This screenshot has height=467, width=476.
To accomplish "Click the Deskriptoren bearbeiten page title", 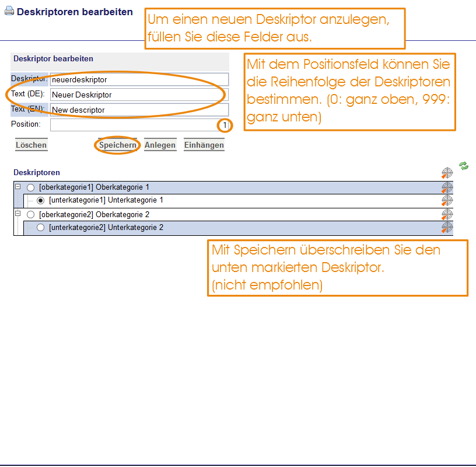I will pos(75,12).
